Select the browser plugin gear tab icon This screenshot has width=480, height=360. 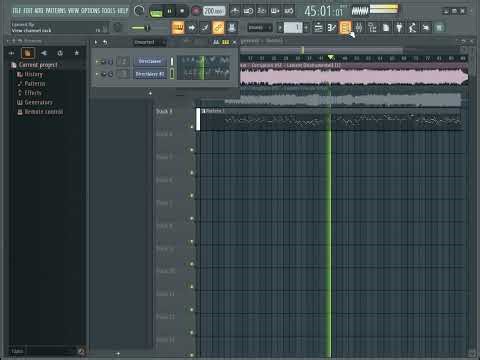[x=60, y=53]
